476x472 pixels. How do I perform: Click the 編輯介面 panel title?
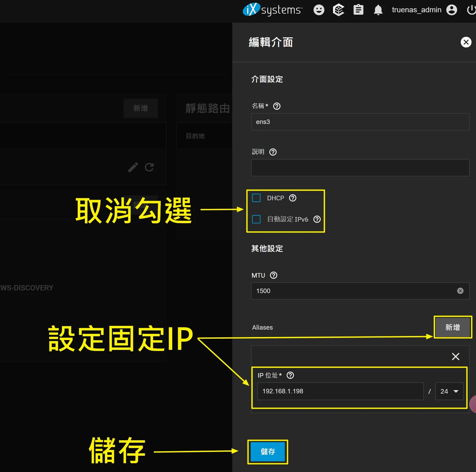click(x=271, y=42)
